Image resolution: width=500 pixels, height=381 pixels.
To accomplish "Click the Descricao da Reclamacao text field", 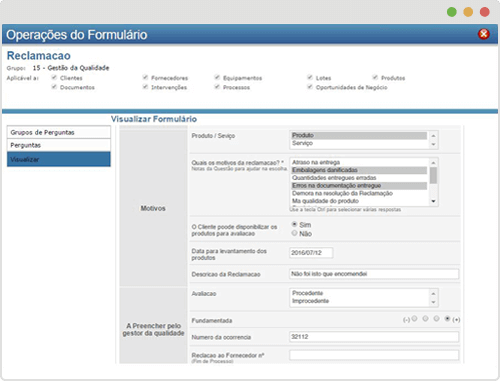I will pos(374,274).
